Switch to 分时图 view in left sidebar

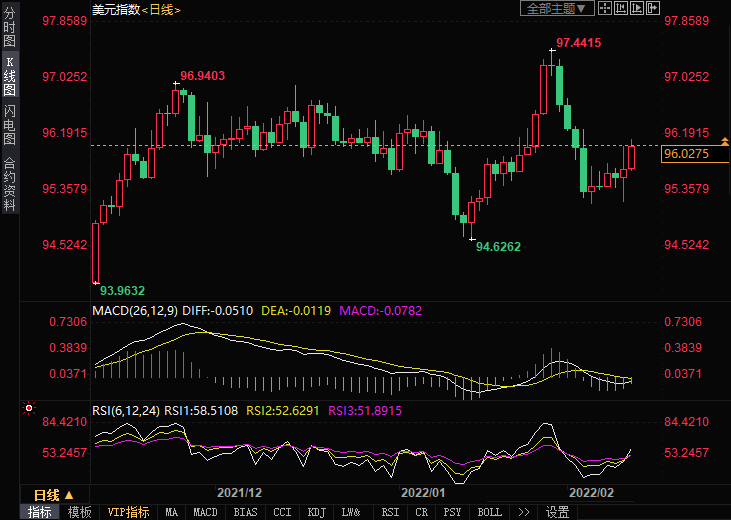point(9,29)
